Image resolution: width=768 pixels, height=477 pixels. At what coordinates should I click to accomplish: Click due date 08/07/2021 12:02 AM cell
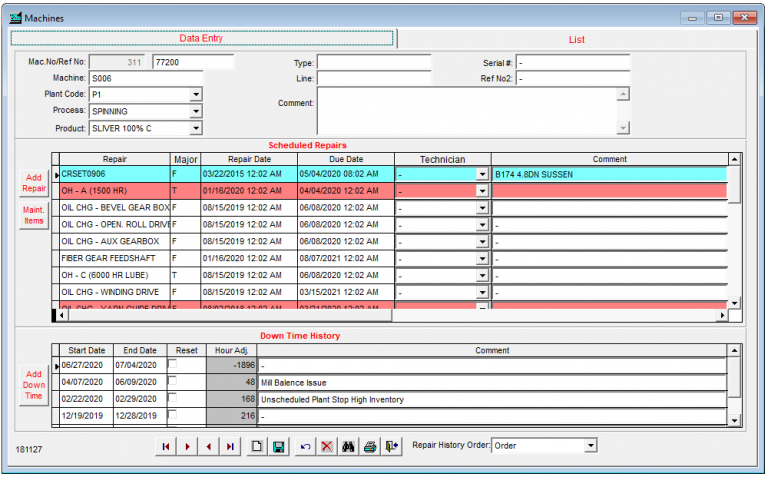346,259
